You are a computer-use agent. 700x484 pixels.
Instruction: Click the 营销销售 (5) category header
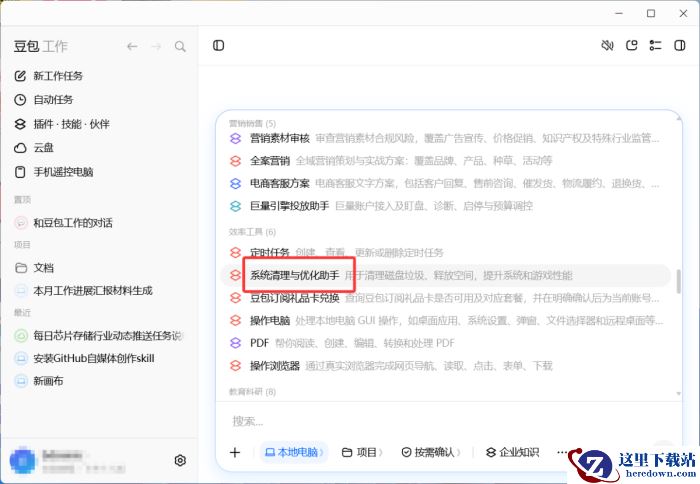point(252,123)
